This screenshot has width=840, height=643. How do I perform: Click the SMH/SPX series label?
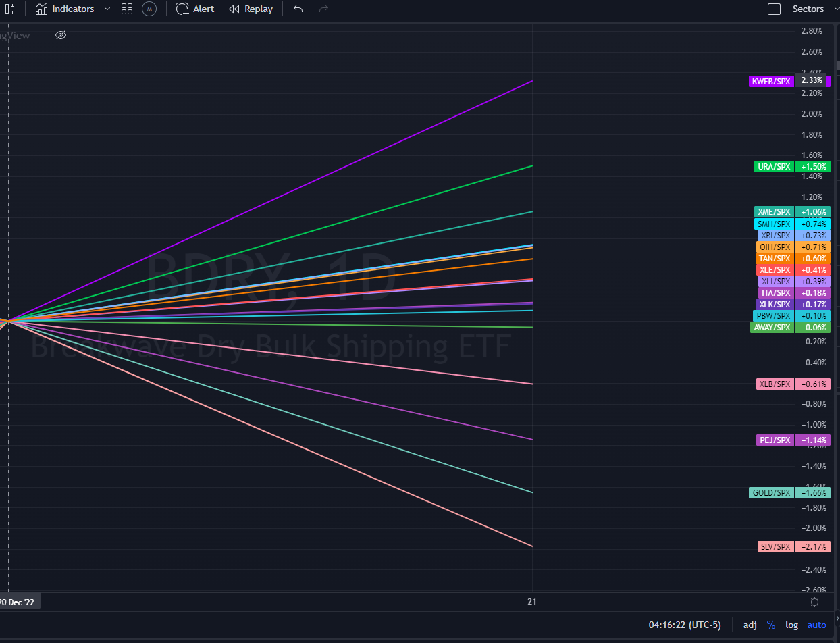(773, 224)
